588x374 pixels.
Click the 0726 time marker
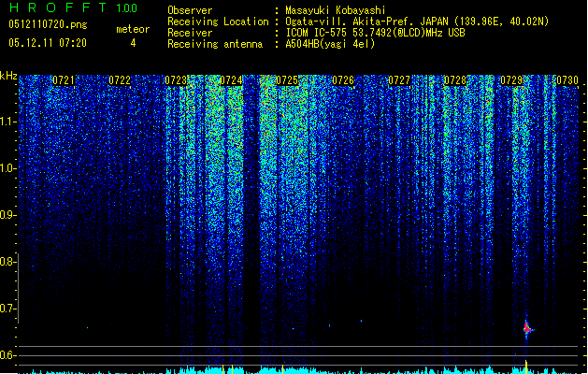[x=343, y=80]
